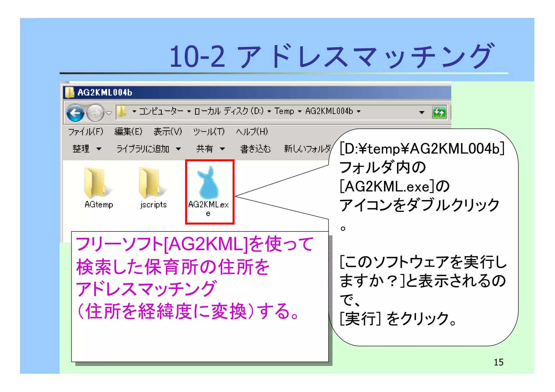Click the コンピューター breadcrumb segment
This screenshot has height=392, width=555.
pyautogui.click(x=161, y=111)
